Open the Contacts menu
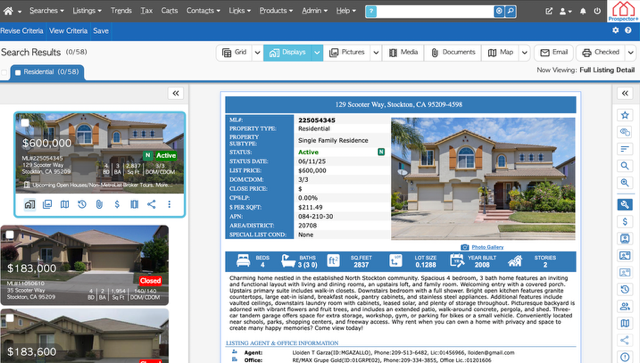Image resolution: width=640 pixels, height=363 pixels. point(203,11)
